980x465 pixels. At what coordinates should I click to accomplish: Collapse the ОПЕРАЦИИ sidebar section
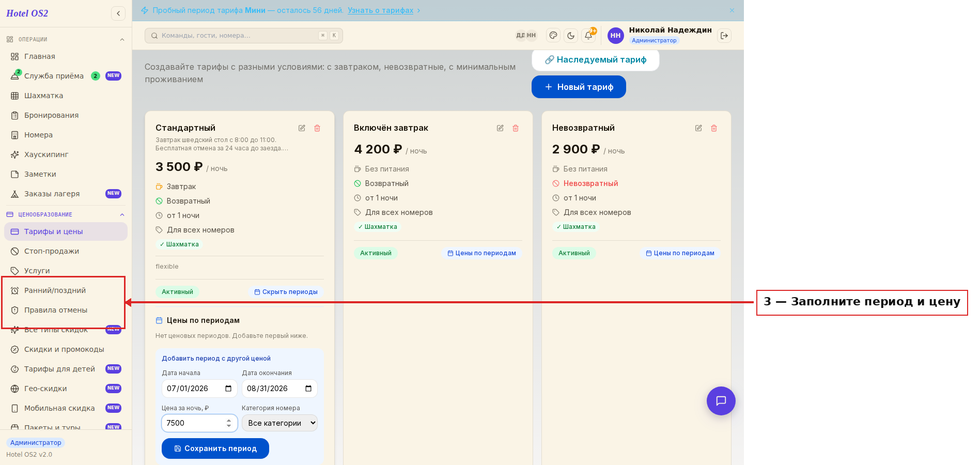pos(122,40)
